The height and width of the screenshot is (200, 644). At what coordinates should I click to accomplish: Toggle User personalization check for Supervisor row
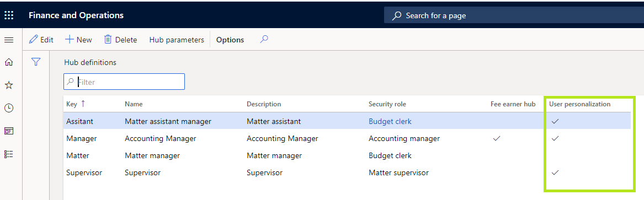[555, 172]
